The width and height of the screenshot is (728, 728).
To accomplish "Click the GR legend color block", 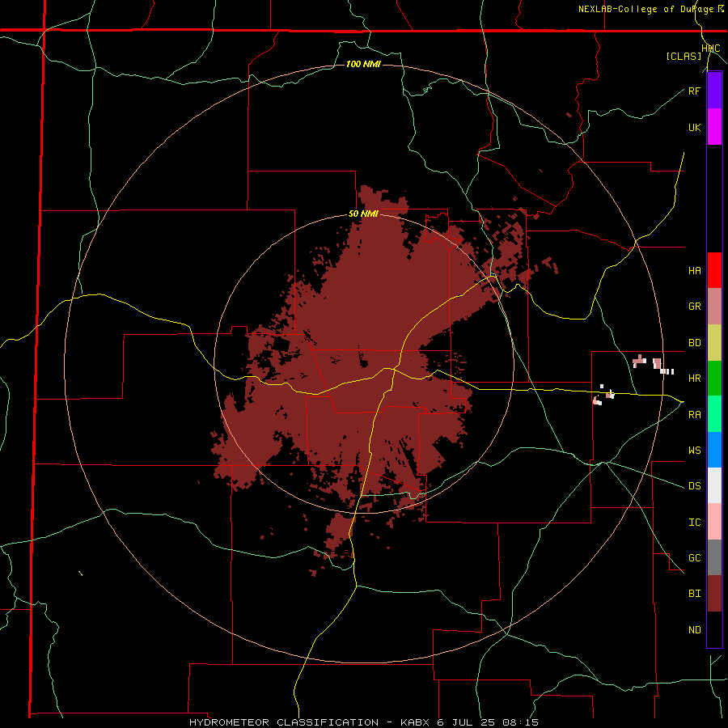I will click(714, 306).
